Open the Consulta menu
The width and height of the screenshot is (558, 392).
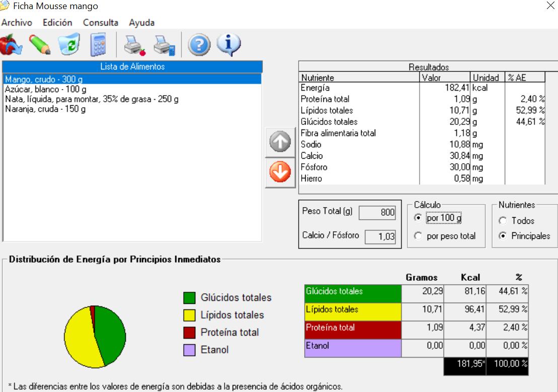coord(101,23)
